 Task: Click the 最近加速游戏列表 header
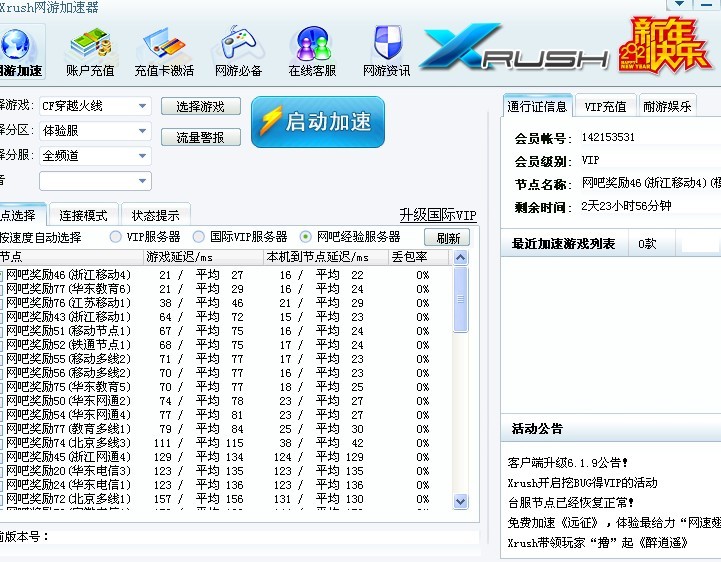(563, 244)
